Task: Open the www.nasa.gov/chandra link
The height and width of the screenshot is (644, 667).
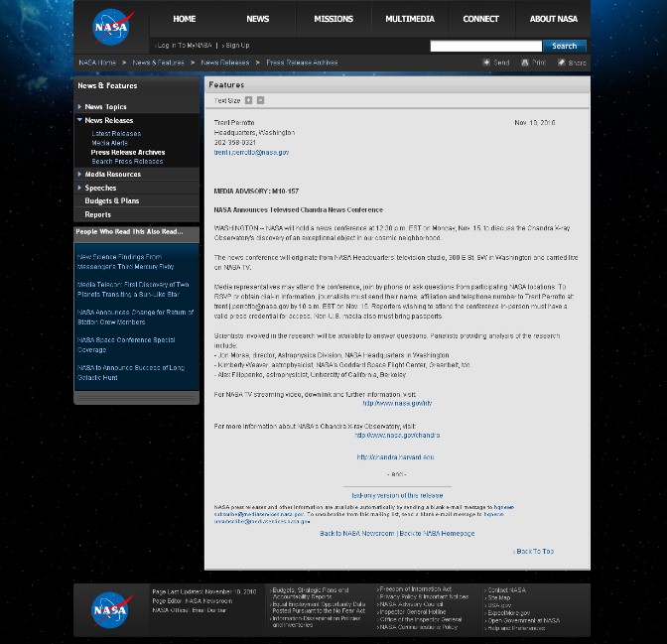Action: coord(397,436)
